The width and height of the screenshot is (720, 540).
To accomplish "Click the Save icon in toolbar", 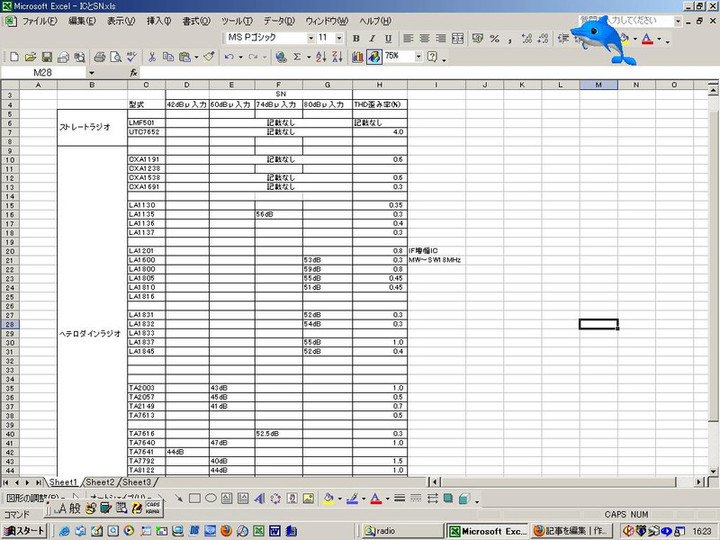I will (x=47, y=57).
